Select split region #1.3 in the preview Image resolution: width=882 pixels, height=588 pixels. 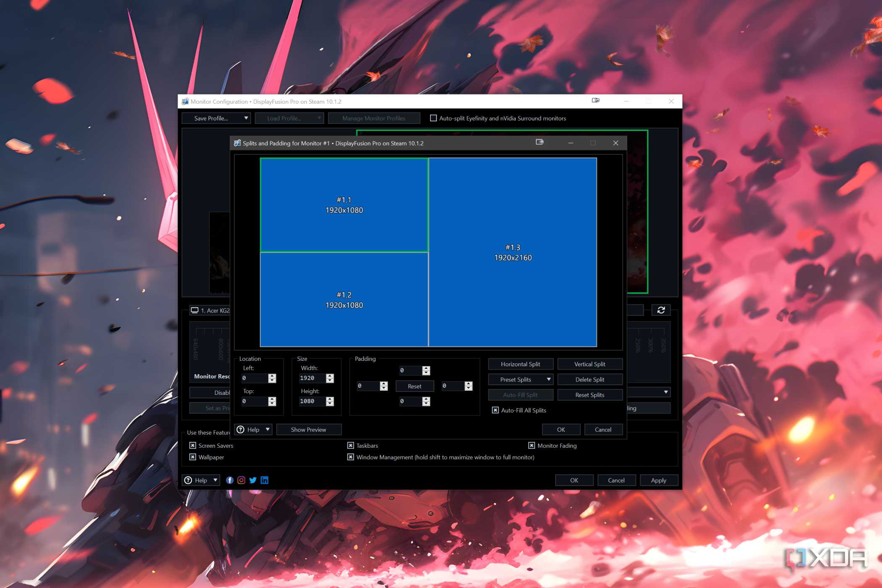(x=513, y=252)
